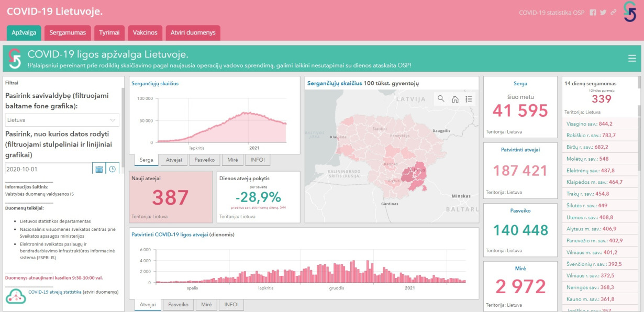Select Pasveiko tab under the daily cases chart
The width and height of the screenshot is (644, 312).
pos(177,305)
